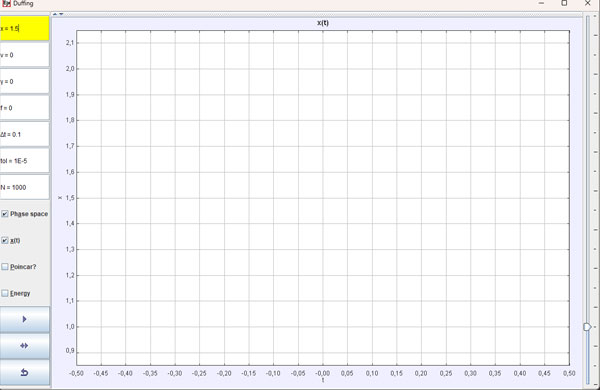Reset the simulation with the curved arrow
Image resolution: width=600 pixels, height=390 pixels.
point(24,372)
